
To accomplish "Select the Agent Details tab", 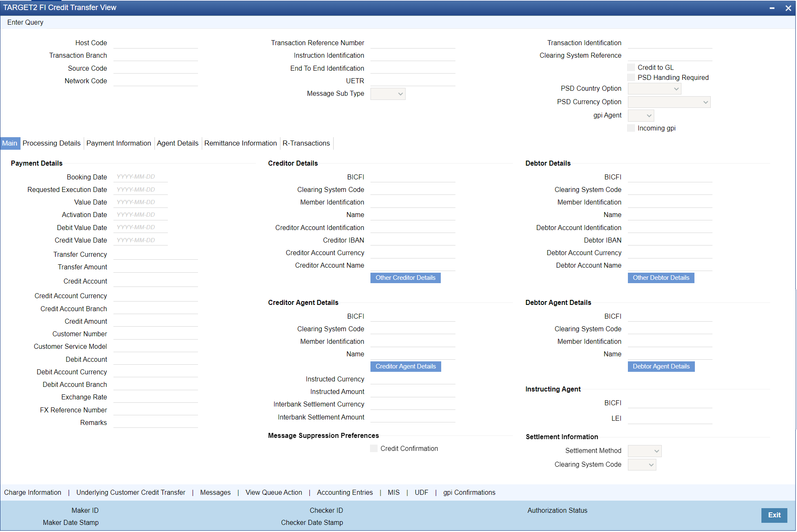I will point(178,143).
